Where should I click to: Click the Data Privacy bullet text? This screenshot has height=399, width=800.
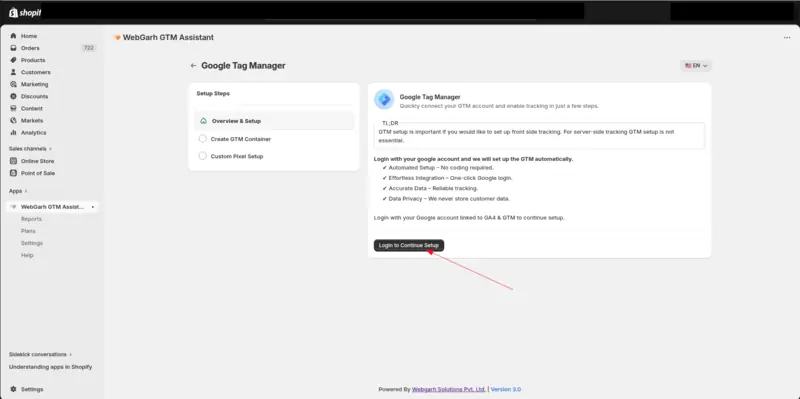pos(449,198)
